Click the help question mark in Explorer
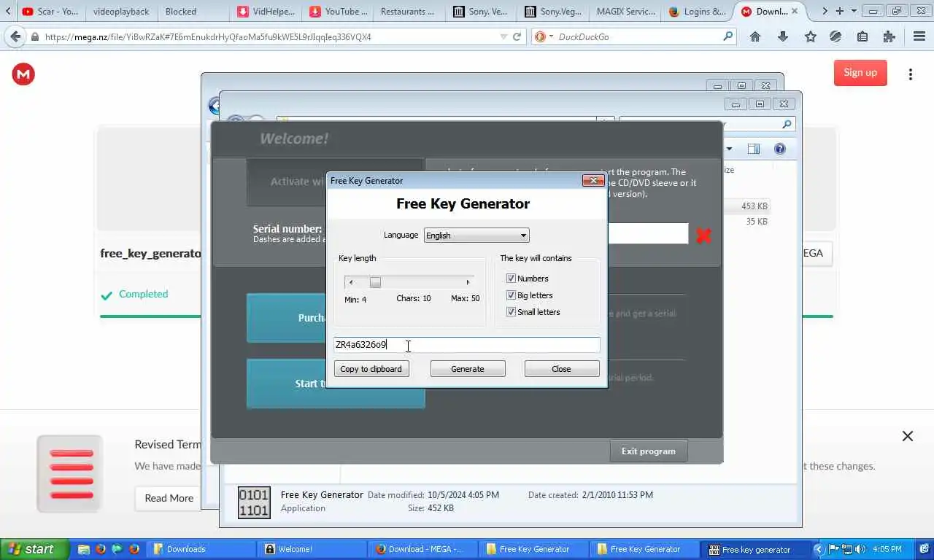934x560 pixels. tap(780, 149)
